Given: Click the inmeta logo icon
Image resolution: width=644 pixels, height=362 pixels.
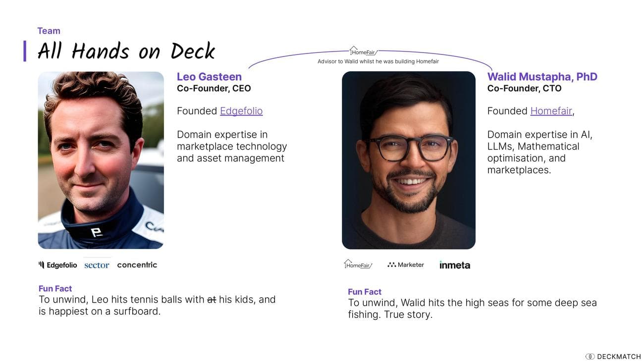Looking at the screenshot, I should tap(454, 265).
